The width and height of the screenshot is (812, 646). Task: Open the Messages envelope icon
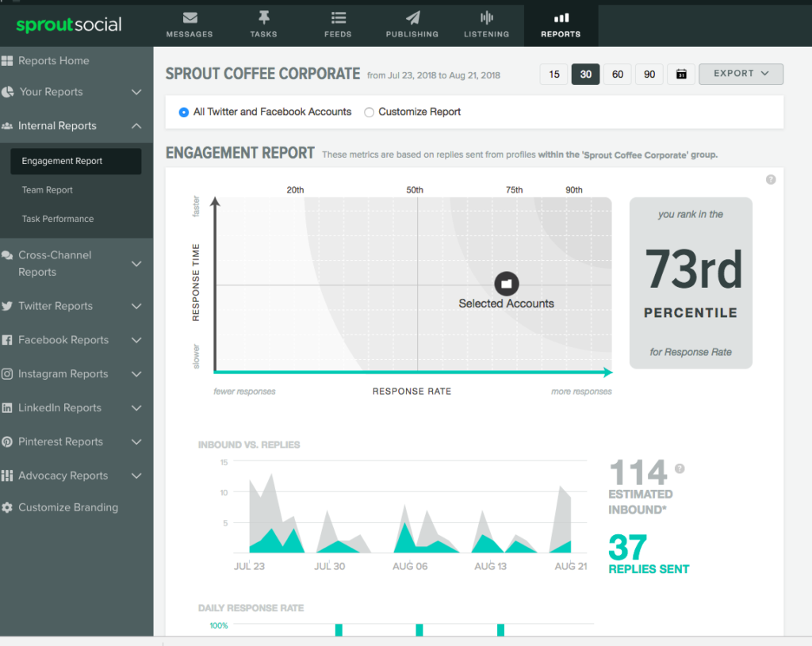click(190, 18)
